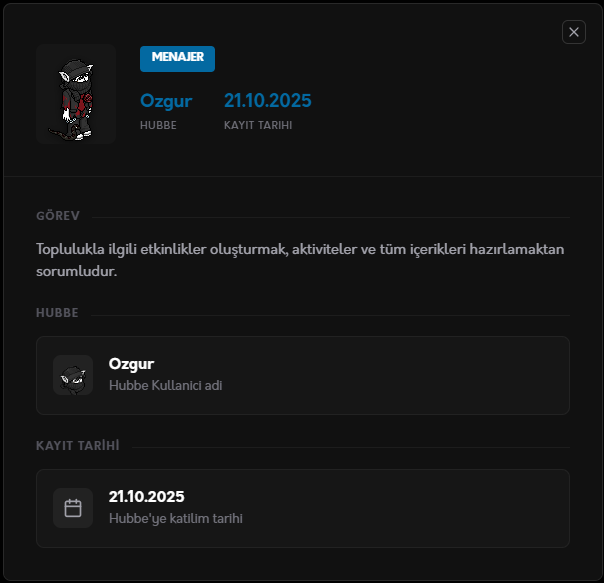
Task: Select the blue Ozgur username heading
Action: [166, 101]
